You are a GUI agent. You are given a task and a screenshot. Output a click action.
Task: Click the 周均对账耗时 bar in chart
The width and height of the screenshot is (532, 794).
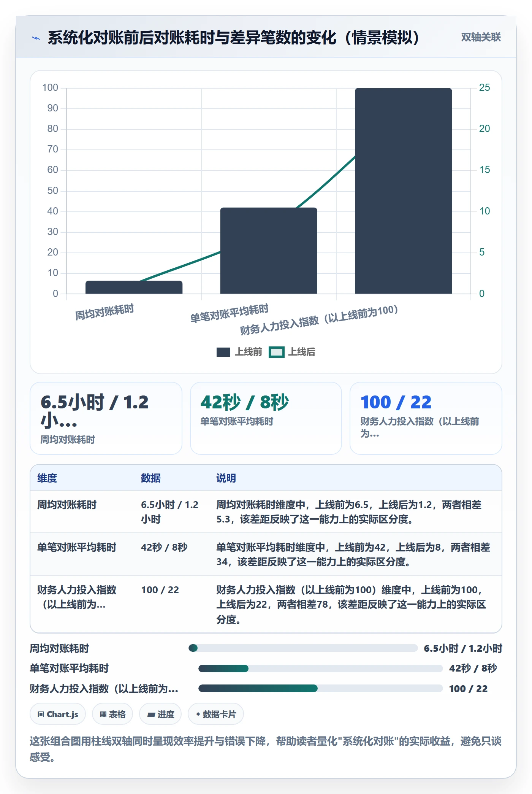click(134, 287)
